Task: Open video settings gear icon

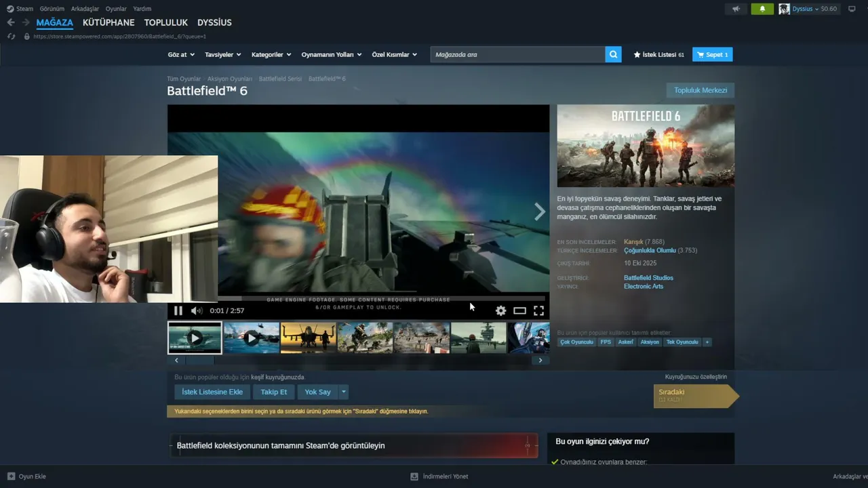Action: 500,310
